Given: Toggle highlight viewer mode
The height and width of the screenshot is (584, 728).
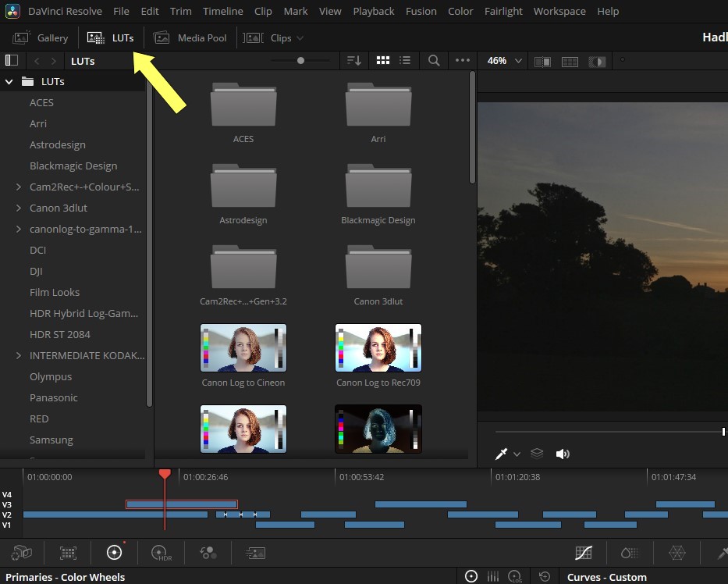Looking at the screenshot, I should (597, 62).
